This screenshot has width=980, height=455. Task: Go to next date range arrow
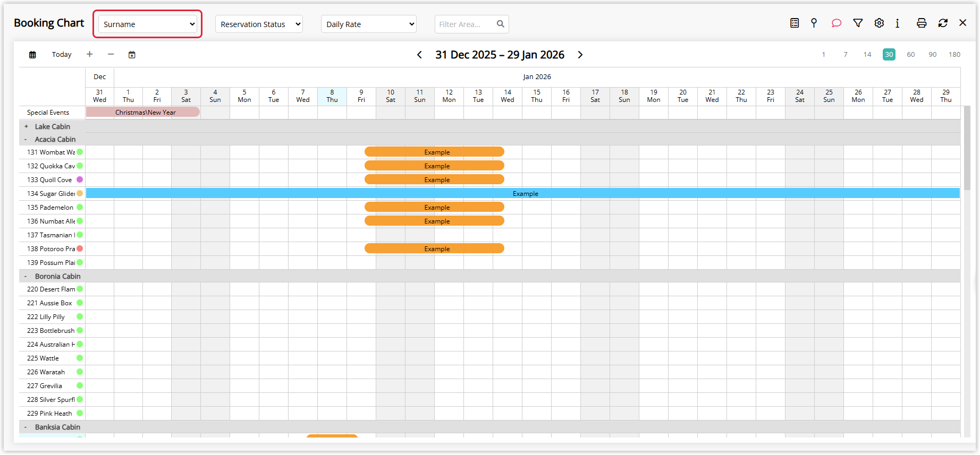pos(580,55)
